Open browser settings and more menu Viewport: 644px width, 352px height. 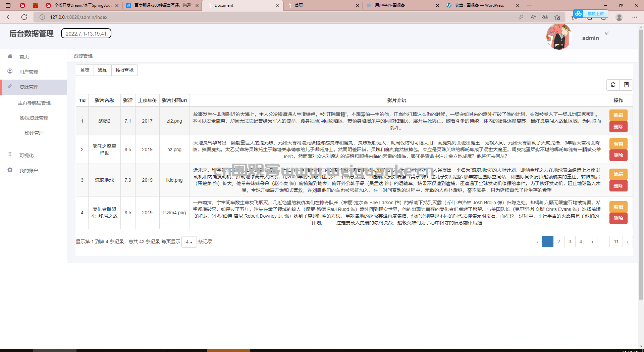(635, 17)
